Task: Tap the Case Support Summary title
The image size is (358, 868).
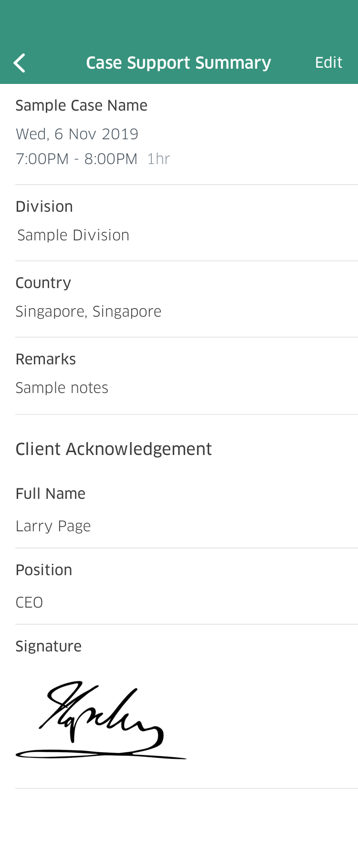Action: coord(179,63)
